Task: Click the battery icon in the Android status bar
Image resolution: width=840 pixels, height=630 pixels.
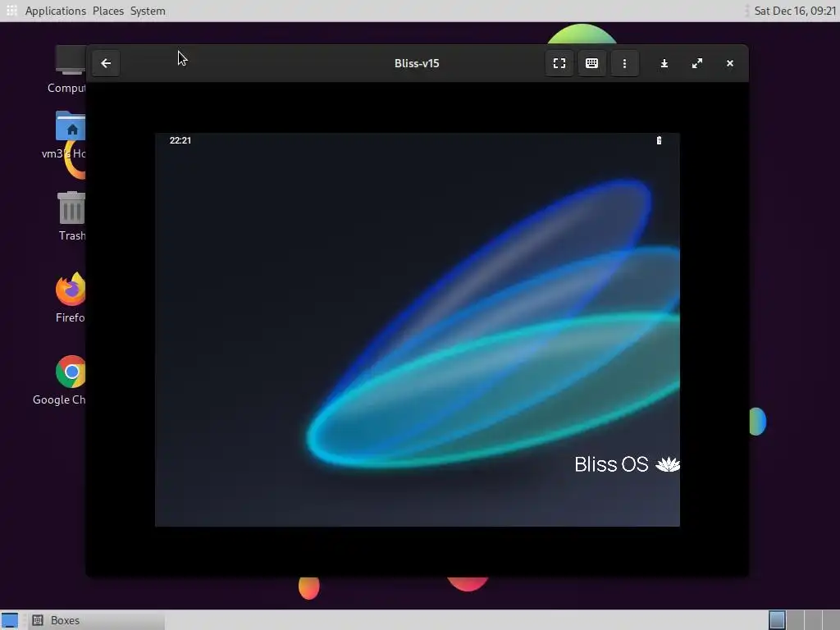Action: [x=659, y=140]
